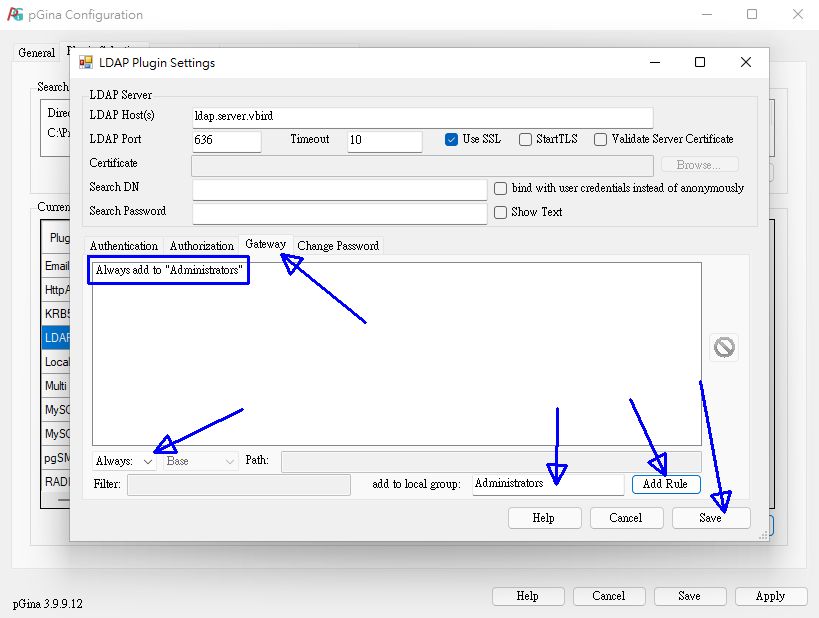819x618 pixels.
Task: Switch to the General tab
Action: pyautogui.click(x=36, y=53)
